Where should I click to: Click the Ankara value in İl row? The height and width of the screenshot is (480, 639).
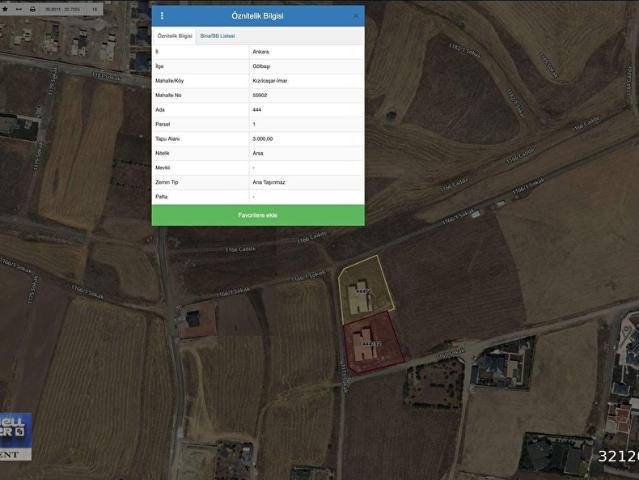tap(261, 52)
